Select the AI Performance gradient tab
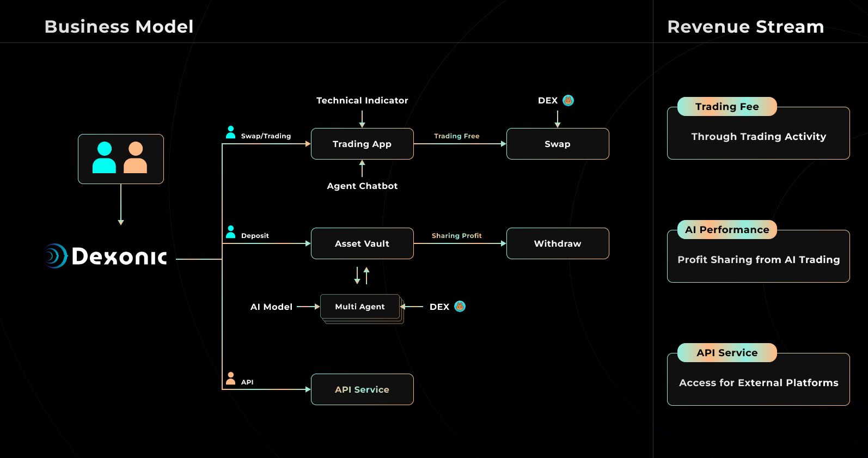This screenshot has height=458, width=868. click(727, 230)
